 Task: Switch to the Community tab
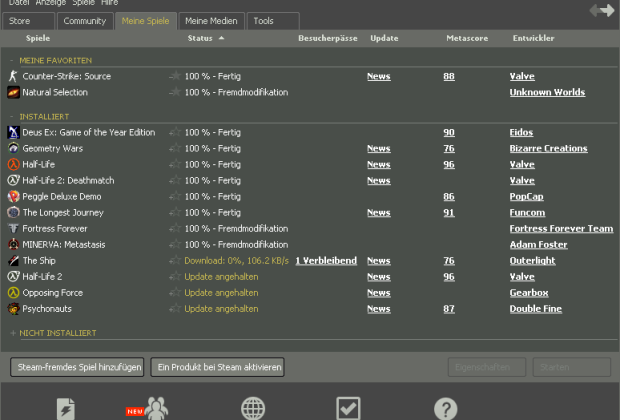pos(85,21)
